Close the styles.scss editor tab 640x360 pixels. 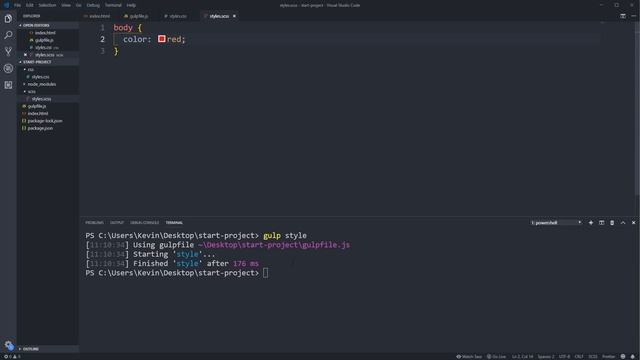pyautogui.click(x=234, y=16)
